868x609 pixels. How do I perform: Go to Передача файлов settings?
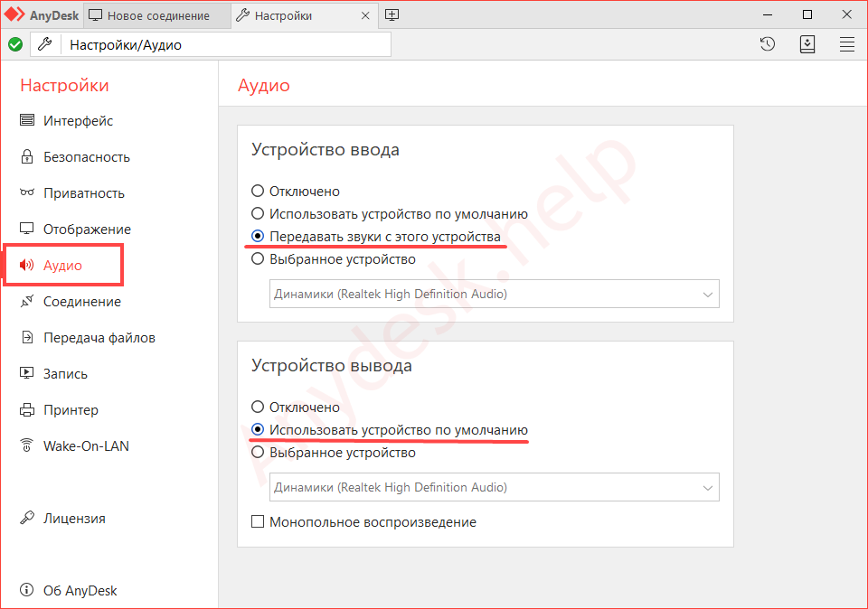pyautogui.click(x=99, y=338)
